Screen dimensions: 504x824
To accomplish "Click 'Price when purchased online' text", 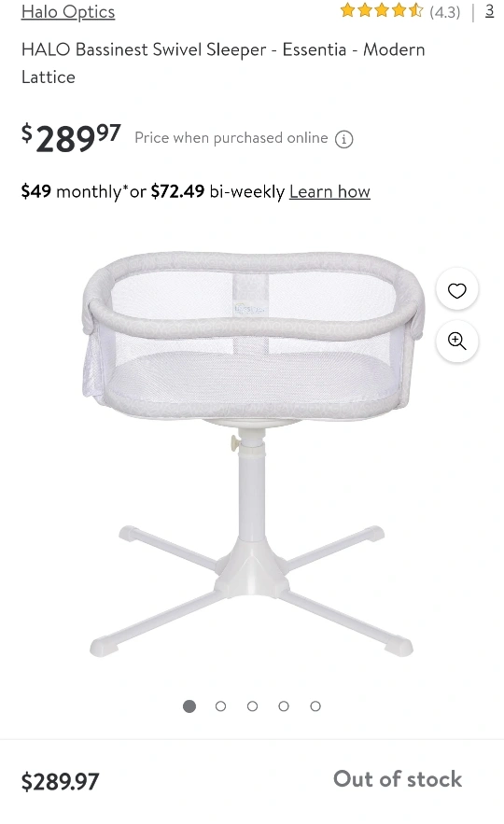I will tap(231, 138).
